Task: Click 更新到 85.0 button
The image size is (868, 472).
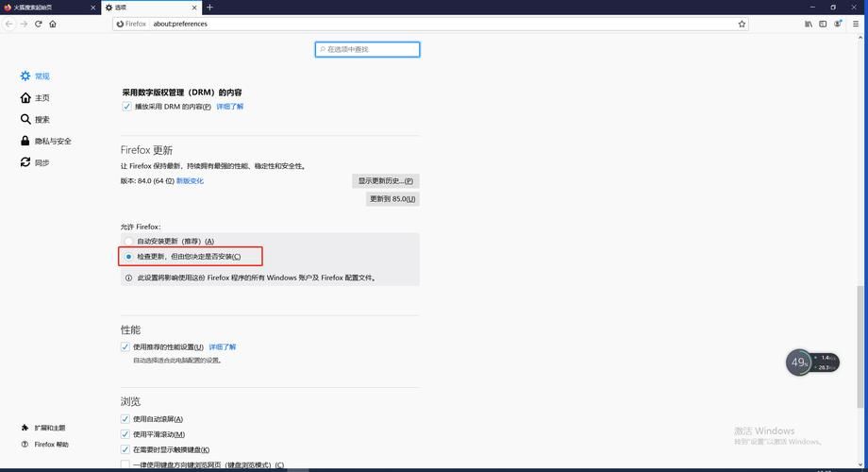Action: 392,199
